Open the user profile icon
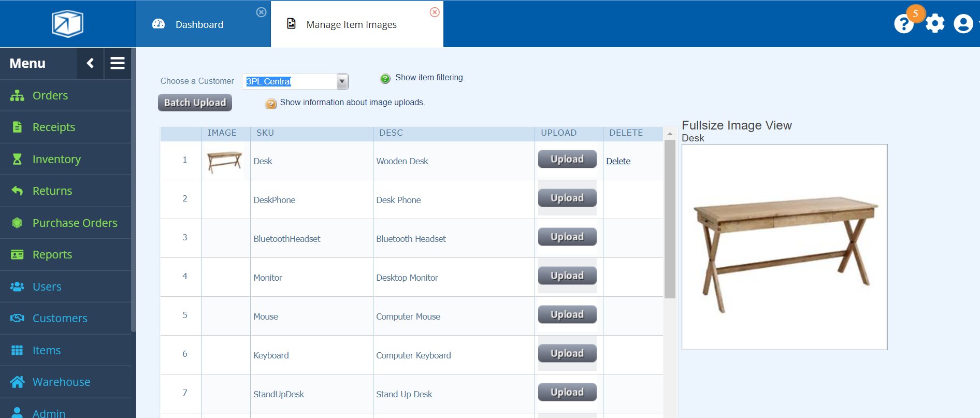Viewport: 980px width, 418px height. pyautogui.click(x=963, y=24)
